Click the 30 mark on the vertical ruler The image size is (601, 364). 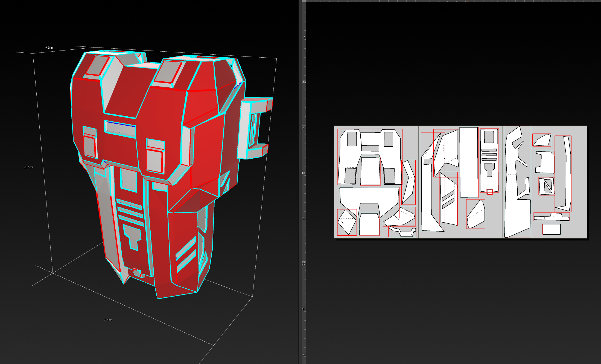304,264
